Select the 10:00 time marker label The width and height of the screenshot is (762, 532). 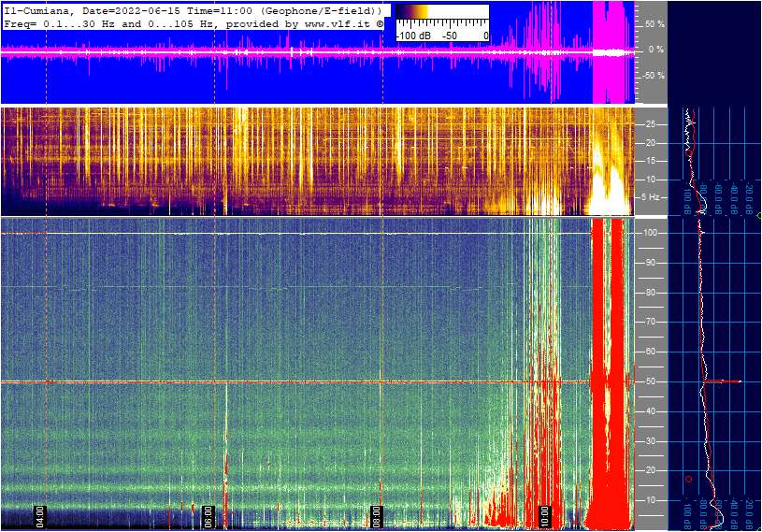(545, 516)
